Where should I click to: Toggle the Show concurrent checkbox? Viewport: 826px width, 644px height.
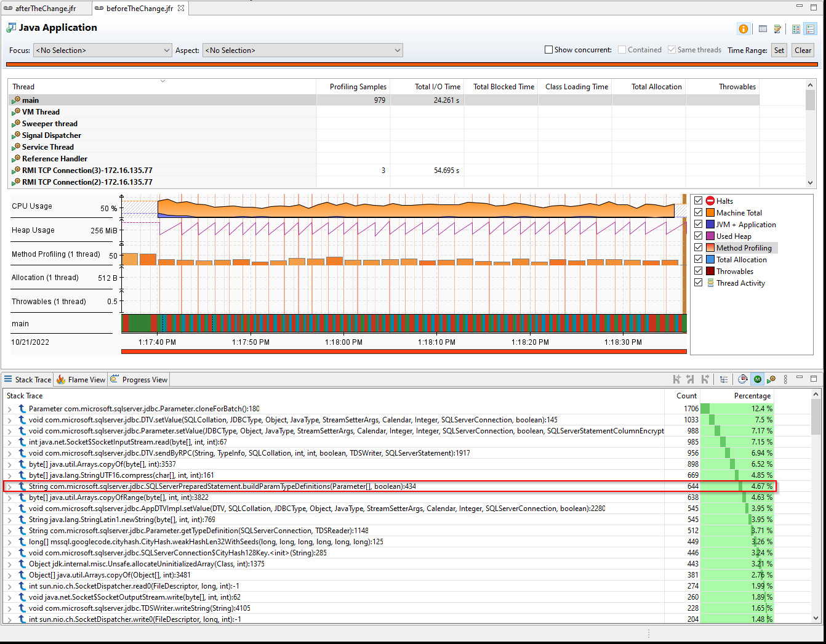pos(548,50)
